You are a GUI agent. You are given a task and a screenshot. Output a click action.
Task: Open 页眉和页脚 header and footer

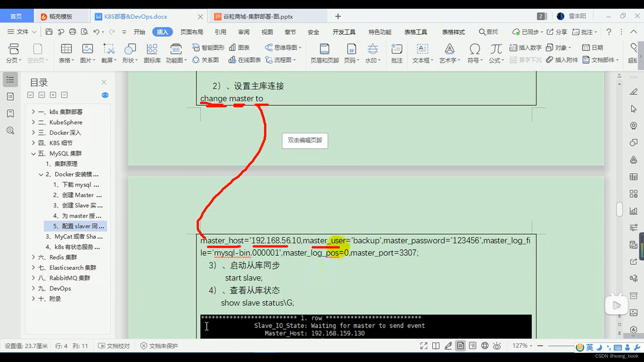click(x=325, y=53)
